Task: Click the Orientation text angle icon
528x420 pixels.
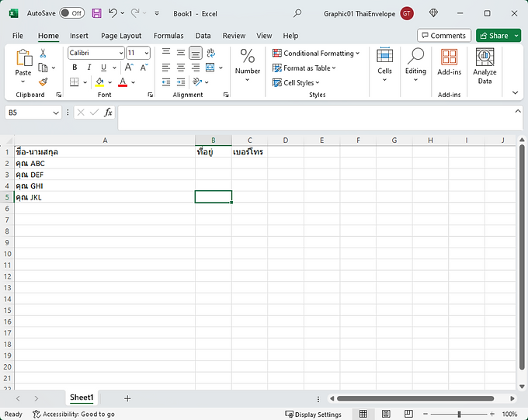Action: coord(197,82)
